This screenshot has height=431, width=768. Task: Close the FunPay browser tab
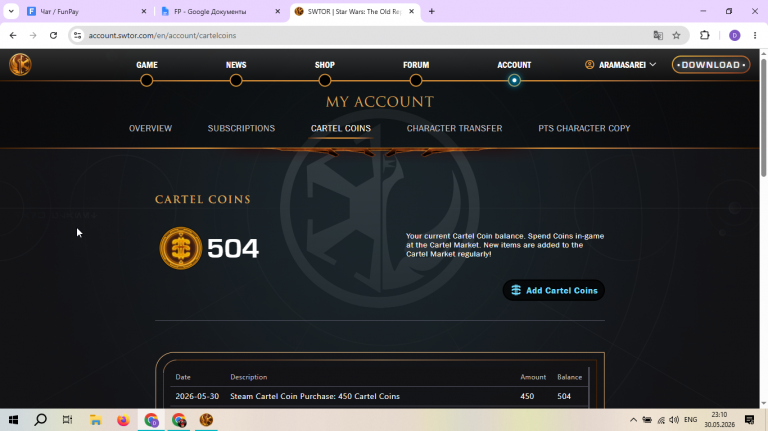click(x=144, y=11)
